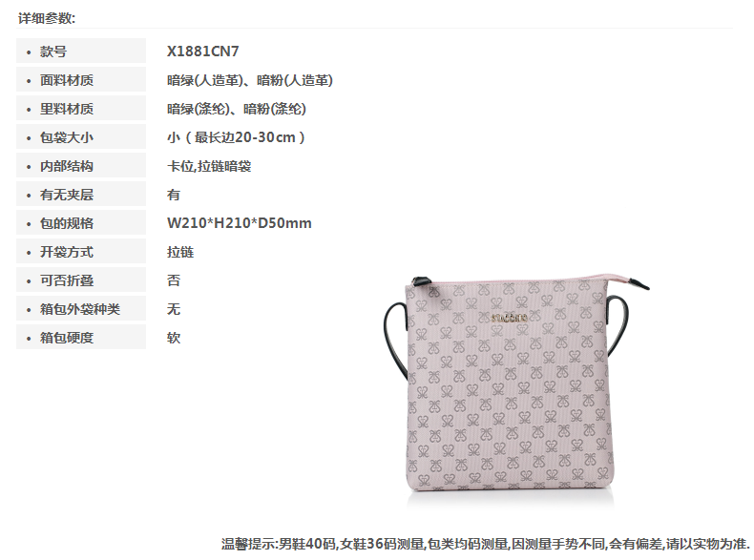Click the 小(最长边20-30cm) size value

[236, 137]
